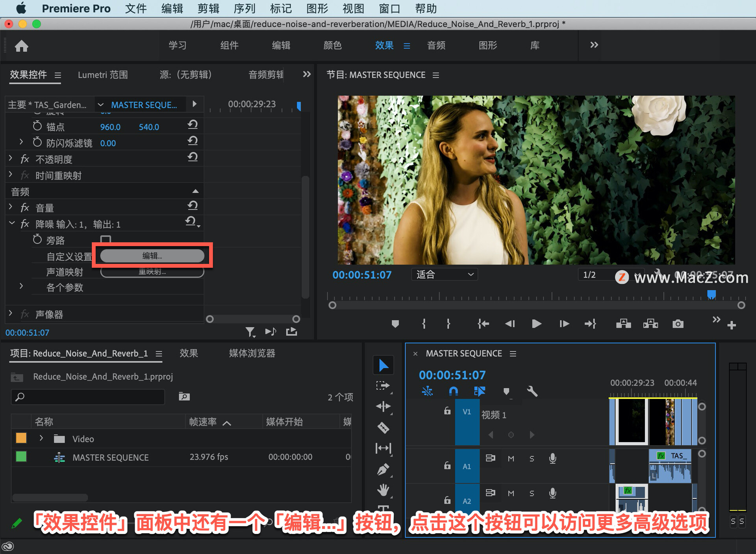Select the Selection tool arrow
The width and height of the screenshot is (756, 554).
(384, 365)
